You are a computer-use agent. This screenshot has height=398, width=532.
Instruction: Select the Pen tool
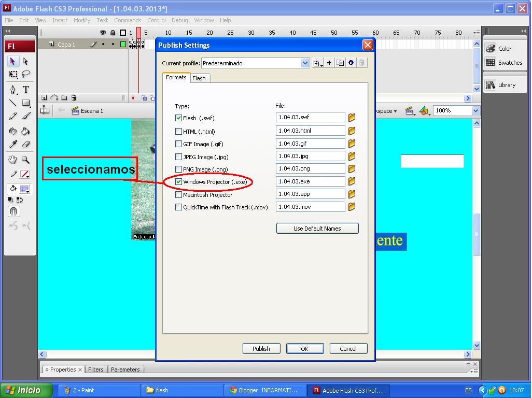pos(12,90)
